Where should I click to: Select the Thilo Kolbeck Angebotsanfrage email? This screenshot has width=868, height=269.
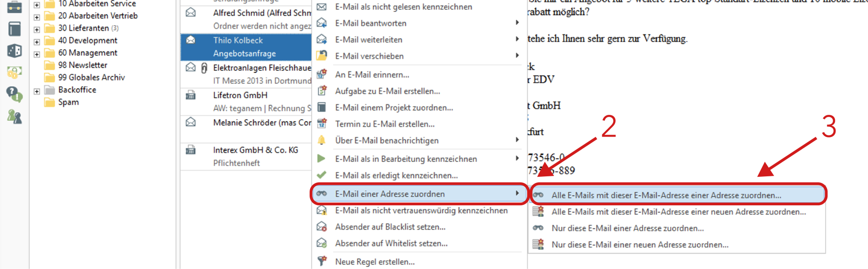tap(246, 47)
